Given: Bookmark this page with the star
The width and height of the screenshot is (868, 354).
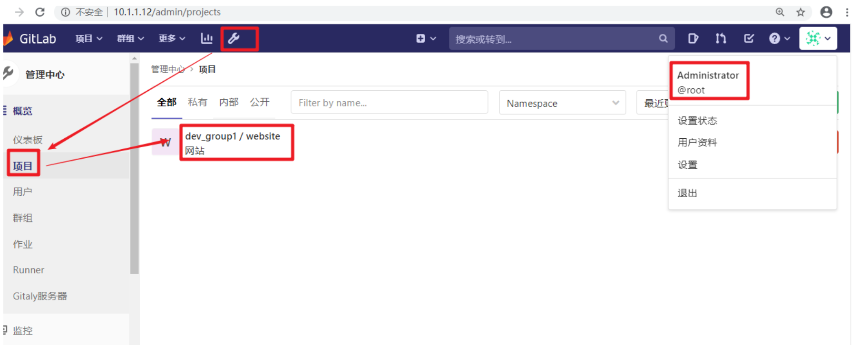Looking at the screenshot, I should pos(801,12).
